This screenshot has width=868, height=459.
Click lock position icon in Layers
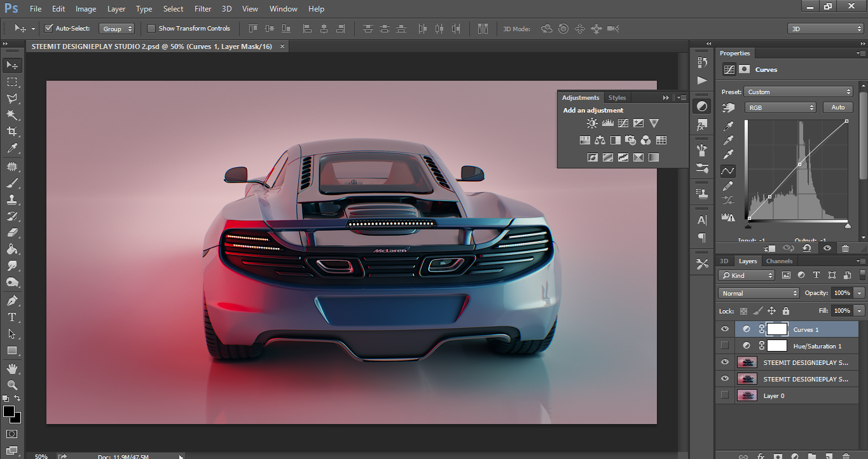[x=771, y=311]
